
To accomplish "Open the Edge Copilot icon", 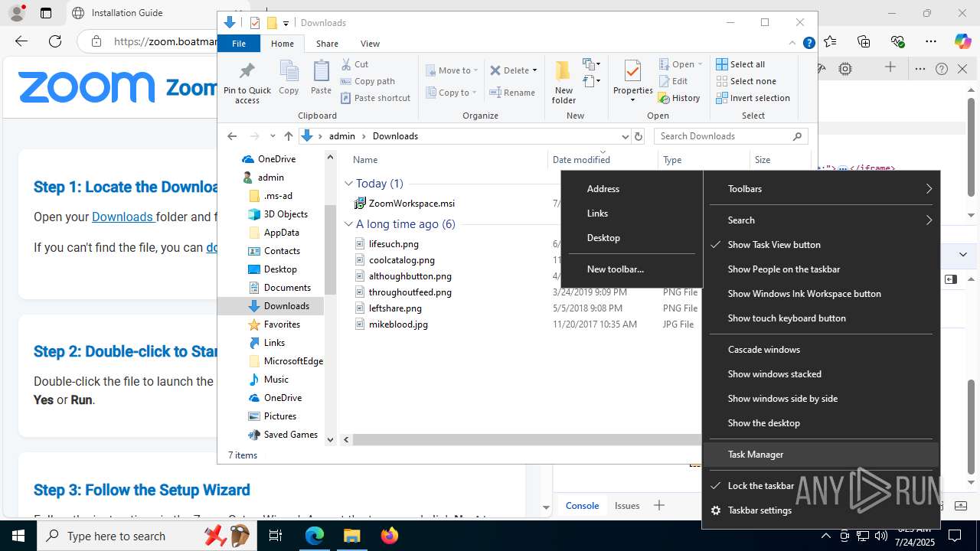I will tap(962, 41).
